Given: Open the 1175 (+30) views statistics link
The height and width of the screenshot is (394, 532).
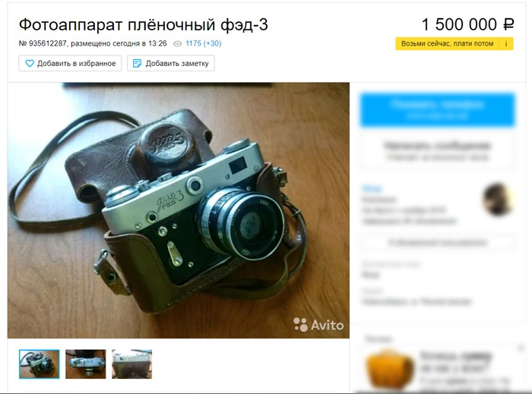Looking at the screenshot, I should tap(203, 43).
